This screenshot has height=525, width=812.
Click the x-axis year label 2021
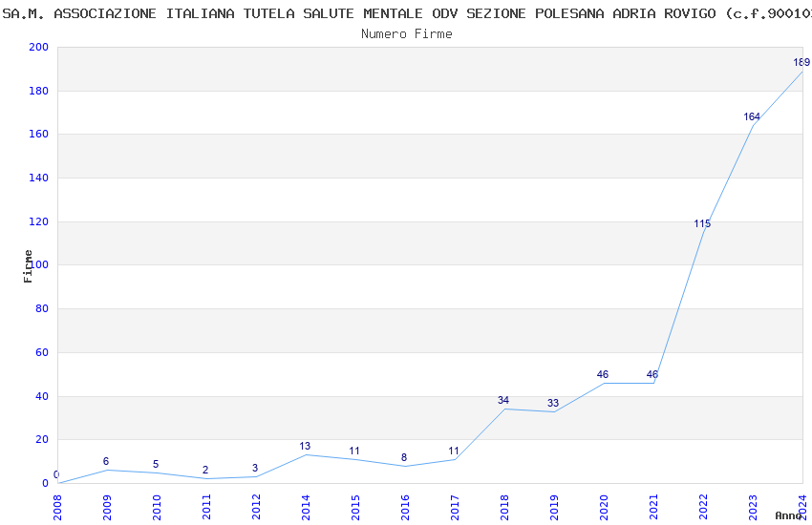pyautogui.click(x=653, y=508)
